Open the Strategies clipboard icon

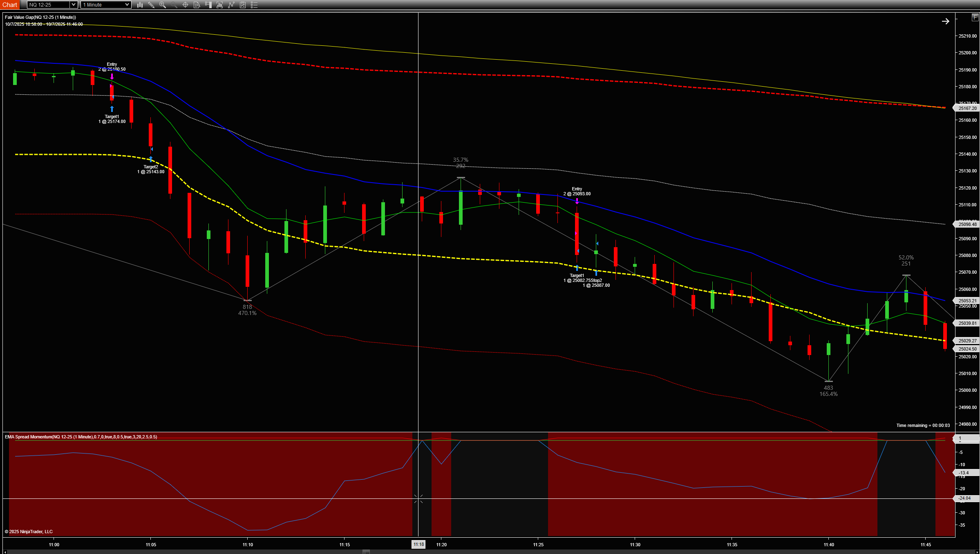(x=243, y=5)
